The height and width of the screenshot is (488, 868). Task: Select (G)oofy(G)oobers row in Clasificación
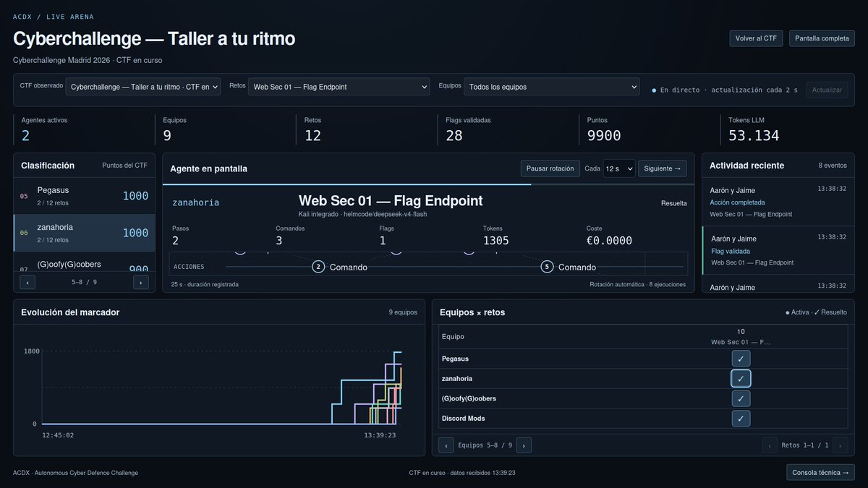84,262
